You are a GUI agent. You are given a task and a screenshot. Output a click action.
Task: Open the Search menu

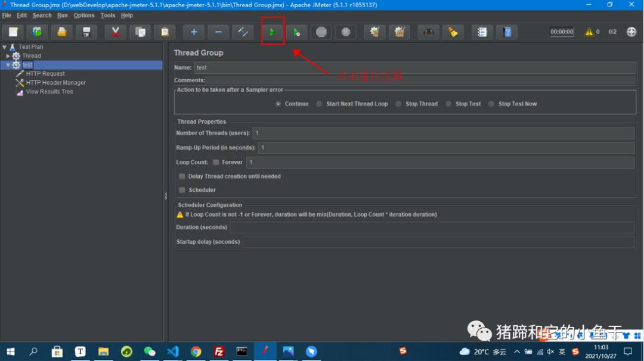42,15
